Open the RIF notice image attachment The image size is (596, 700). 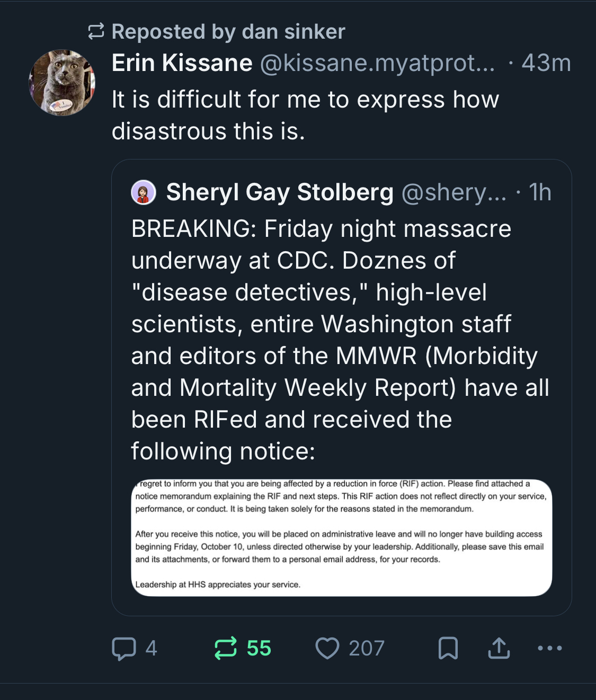click(x=342, y=537)
